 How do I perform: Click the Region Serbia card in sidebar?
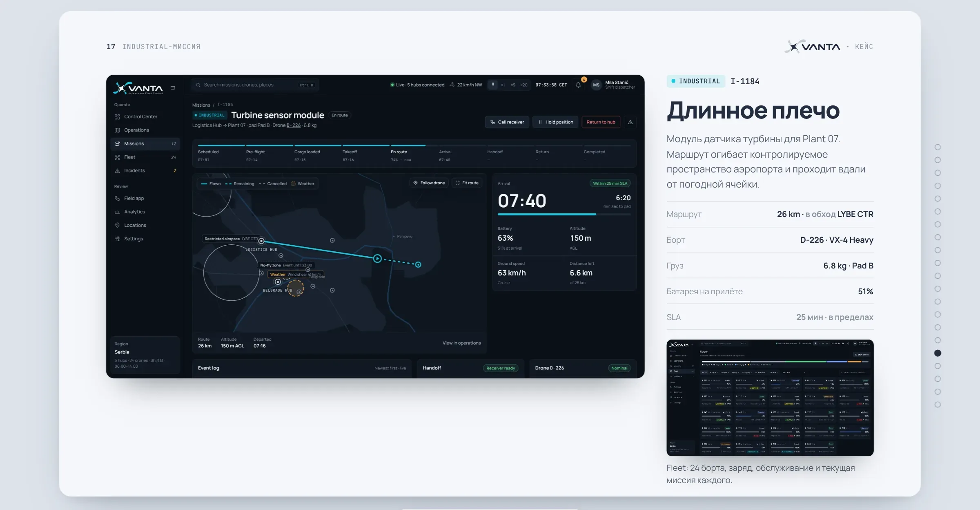pyautogui.click(x=145, y=355)
